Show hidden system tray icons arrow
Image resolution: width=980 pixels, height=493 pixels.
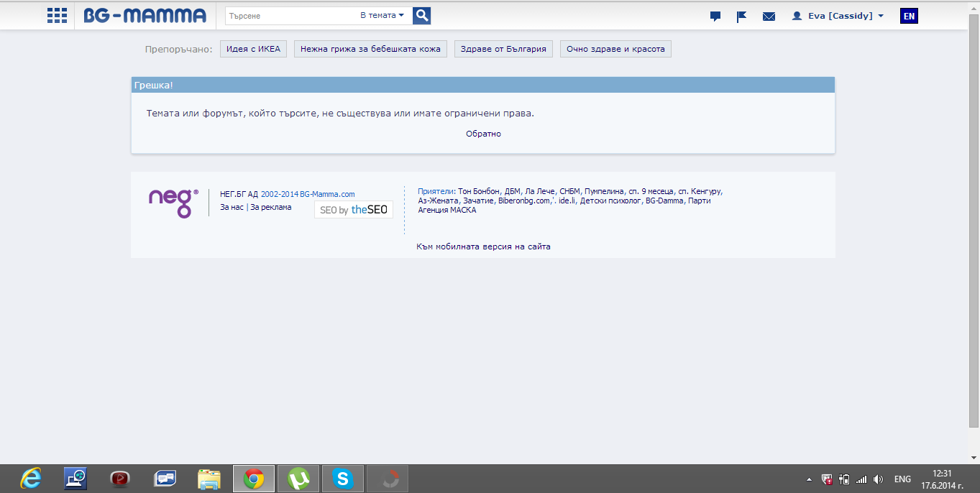[x=809, y=479]
